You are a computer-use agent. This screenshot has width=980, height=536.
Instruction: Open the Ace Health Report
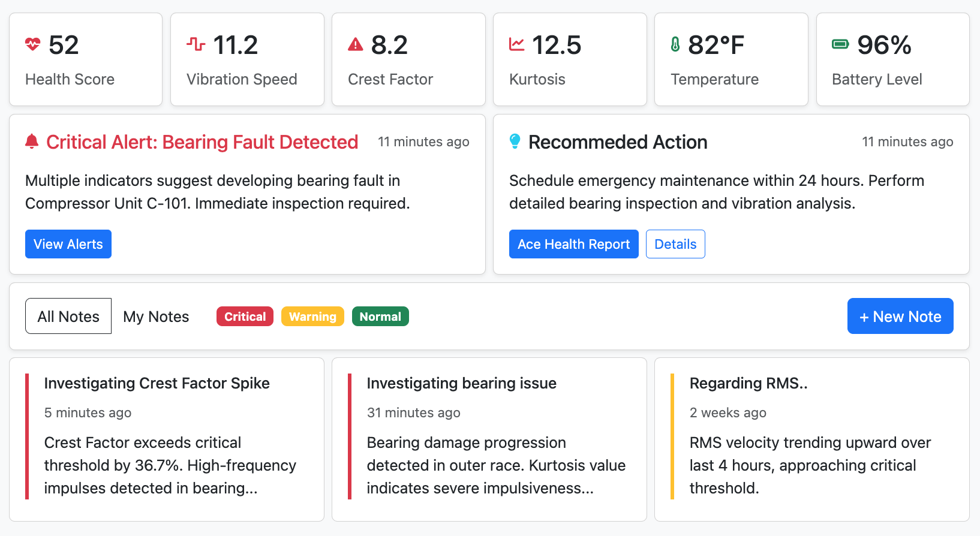(573, 244)
